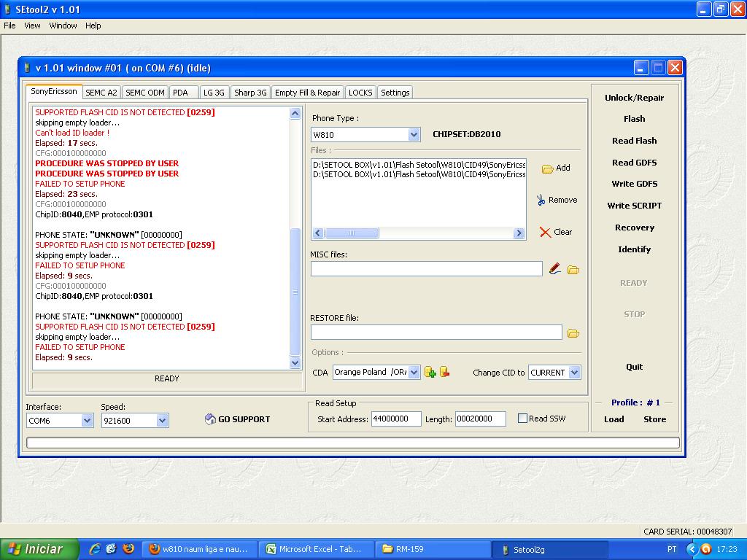Switch to the Settings tab
This screenshot has width=747, height=560.
395,93
